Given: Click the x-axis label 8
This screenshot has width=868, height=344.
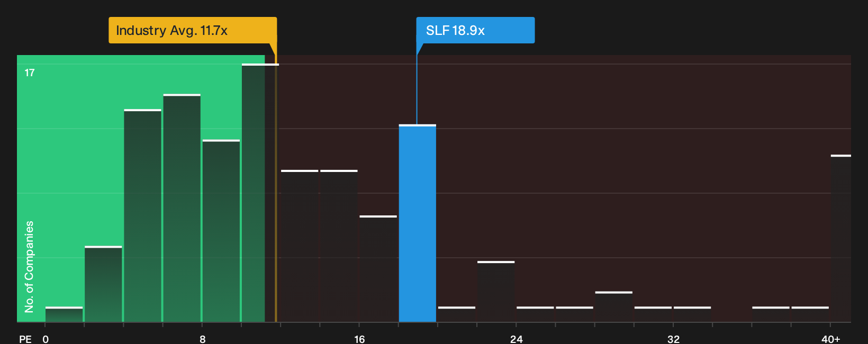Looking at the screenshot, I should 202,339.
